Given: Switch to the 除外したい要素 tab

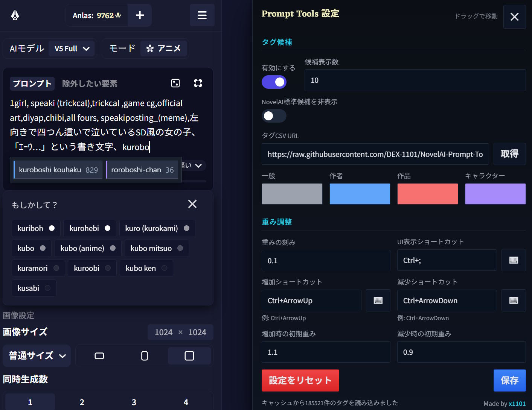Looking at the screenshot, I should click(x=90, y=84).
